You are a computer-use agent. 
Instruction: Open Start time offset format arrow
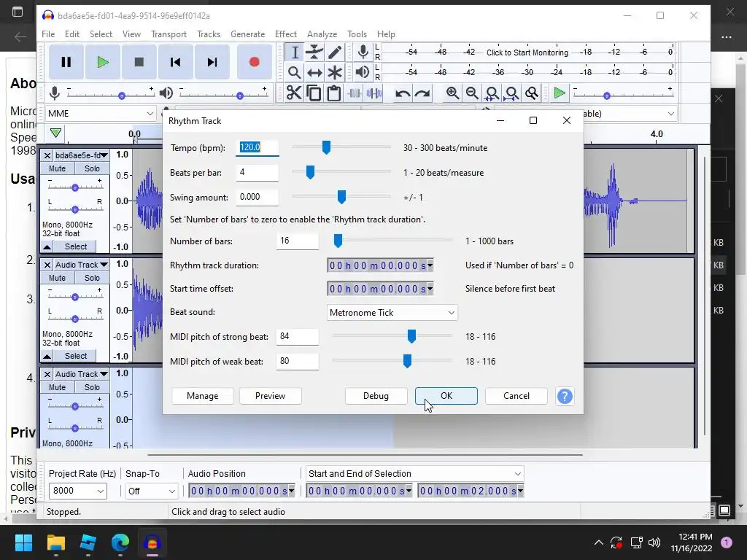pos(430,289)
